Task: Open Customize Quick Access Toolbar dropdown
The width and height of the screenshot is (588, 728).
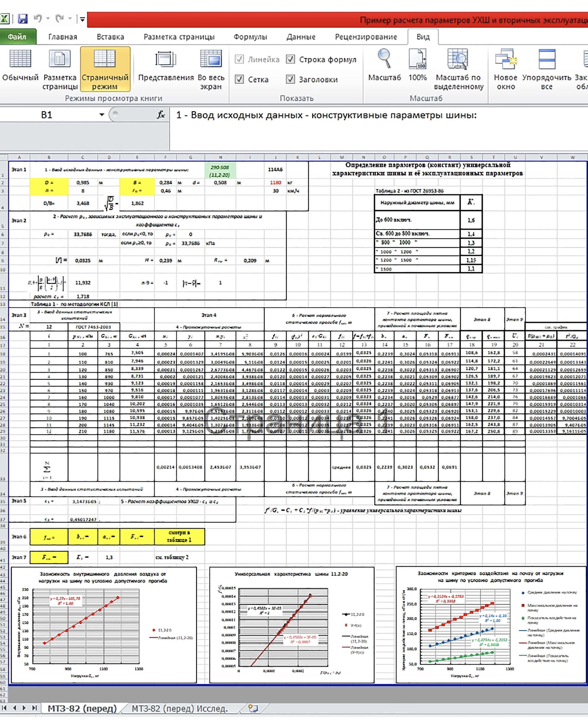Action: point(82,19)
